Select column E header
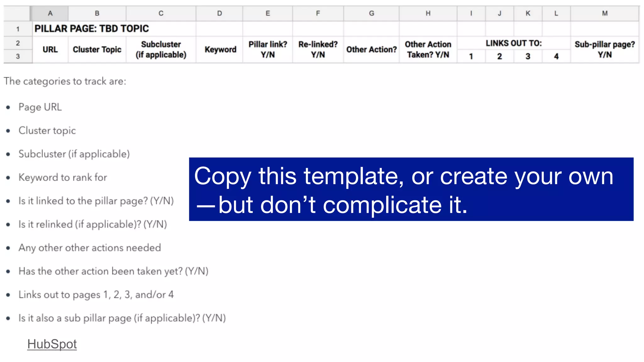The image size is (644, 362). click(x=268, y=14)
